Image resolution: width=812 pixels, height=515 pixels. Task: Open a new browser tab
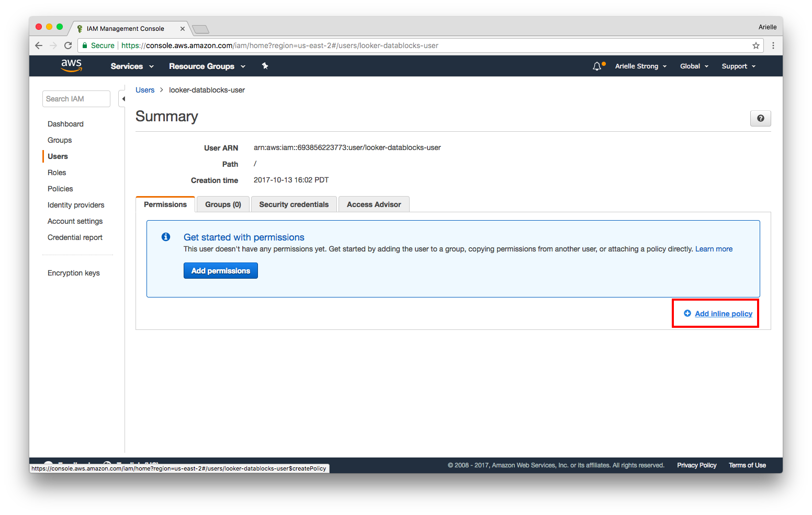[201, 29]
